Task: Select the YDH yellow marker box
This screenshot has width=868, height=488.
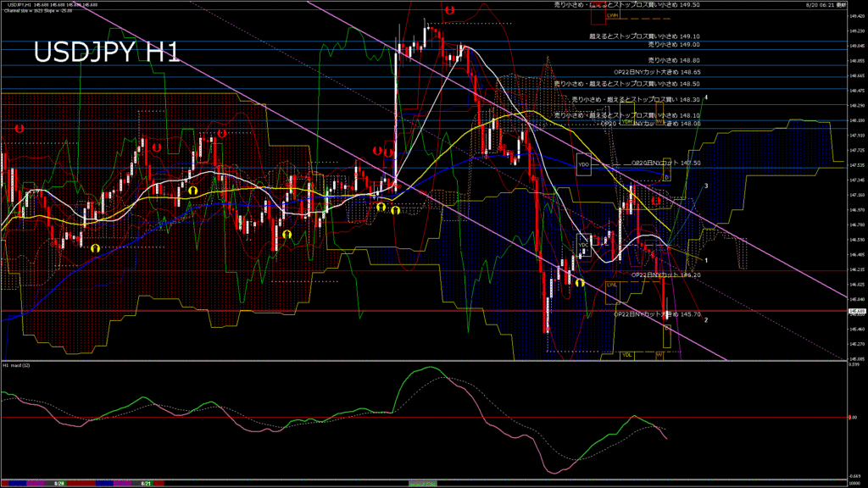Action: click(x=627, y=122)
